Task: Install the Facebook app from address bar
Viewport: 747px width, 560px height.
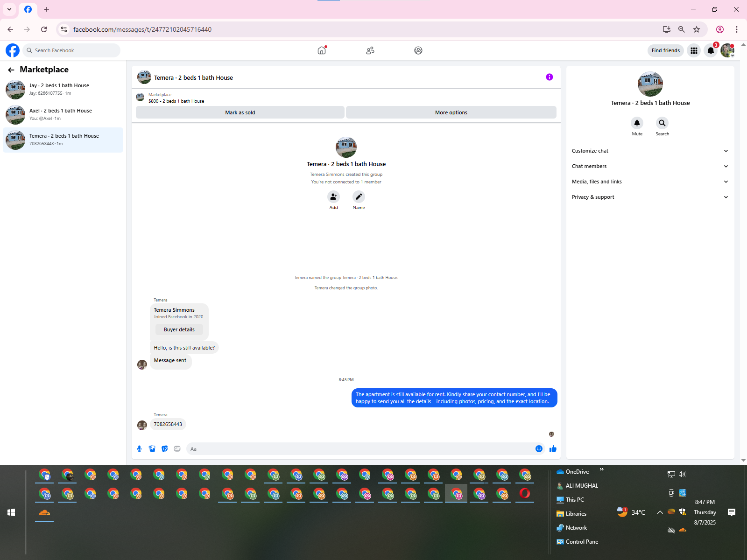Action: (667, 29)
